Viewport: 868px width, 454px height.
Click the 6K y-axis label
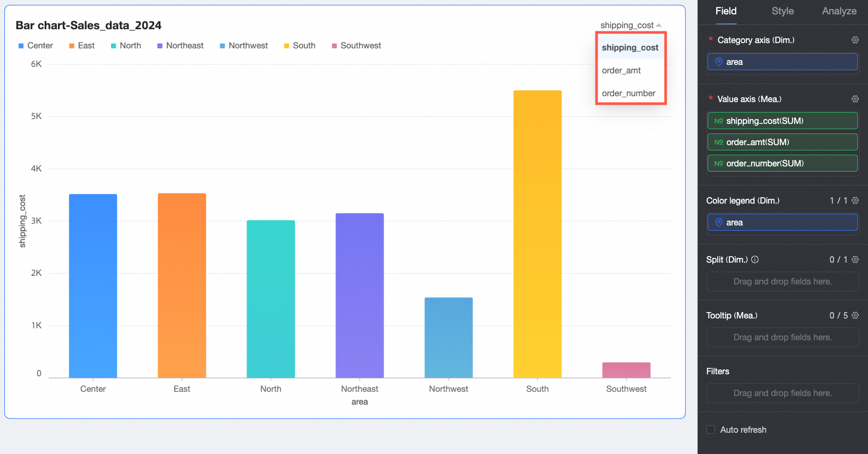[36, 64]
